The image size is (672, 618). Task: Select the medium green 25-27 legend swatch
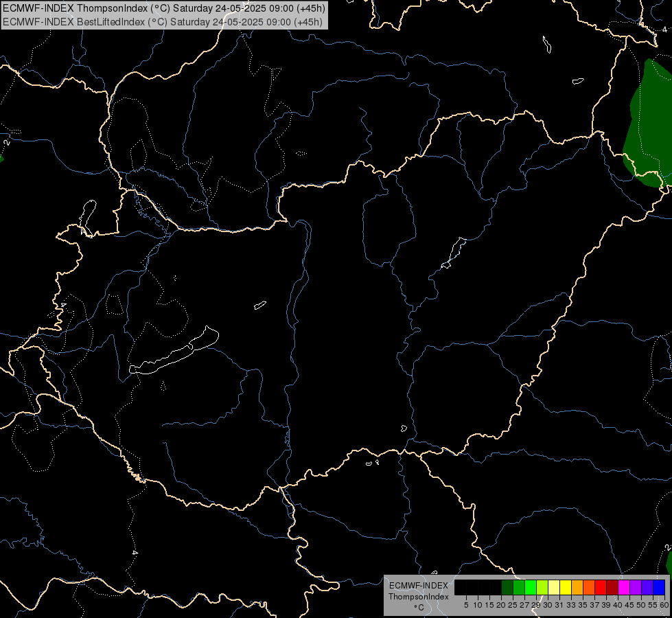click(x=519, y=587)
